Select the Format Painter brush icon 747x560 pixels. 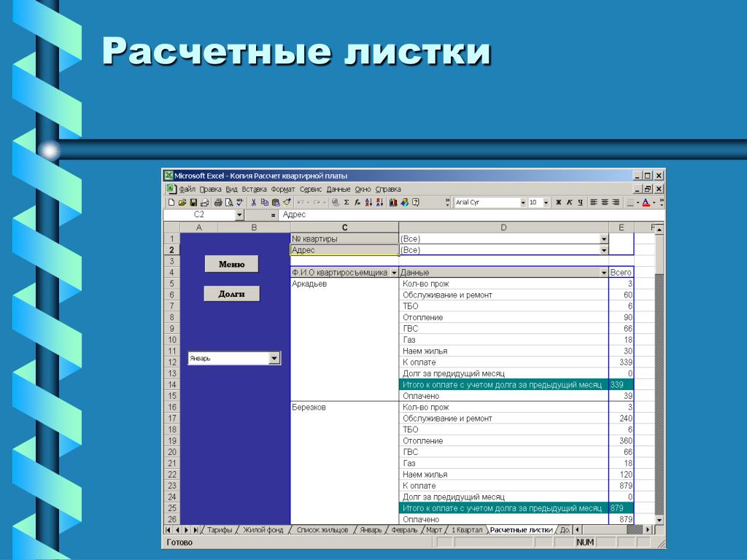click(x=287, y=203)
